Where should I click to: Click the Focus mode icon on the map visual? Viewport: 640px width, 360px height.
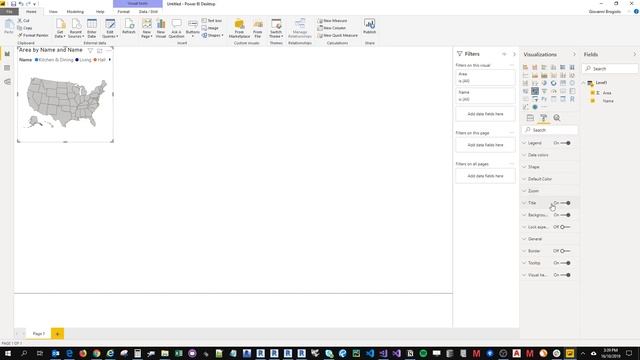point(100,51)
